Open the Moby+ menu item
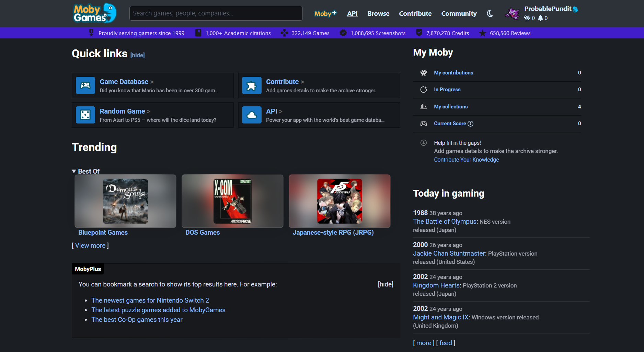Image resolution: width=644 pixels, height=352 pixels. pos(325,13)
